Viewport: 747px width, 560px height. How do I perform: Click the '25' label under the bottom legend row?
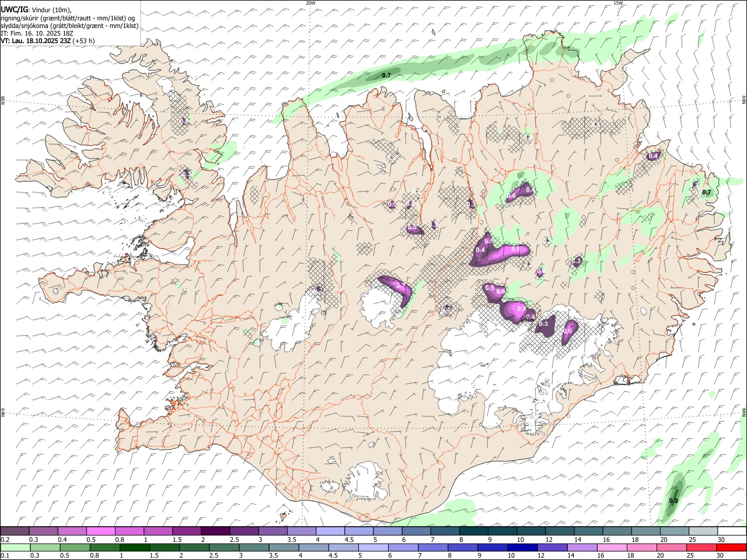tap(691, 556)
